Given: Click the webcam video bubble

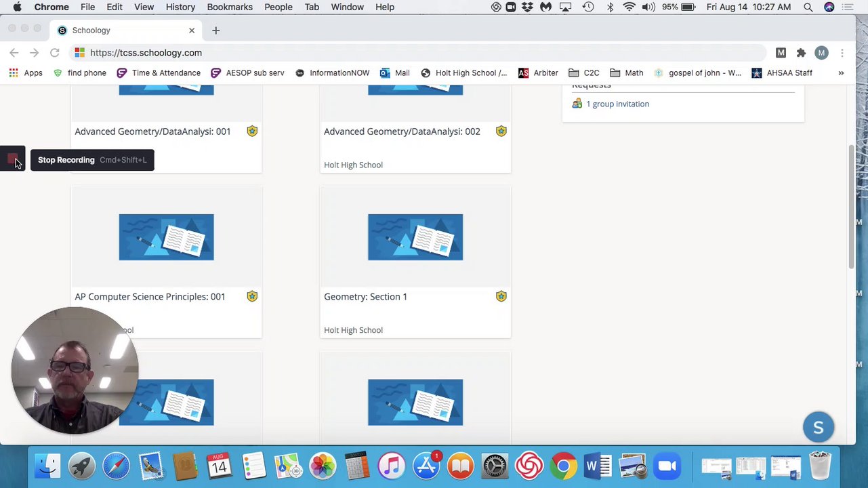Looking at the screenshot, I should (x=75, y=370).
